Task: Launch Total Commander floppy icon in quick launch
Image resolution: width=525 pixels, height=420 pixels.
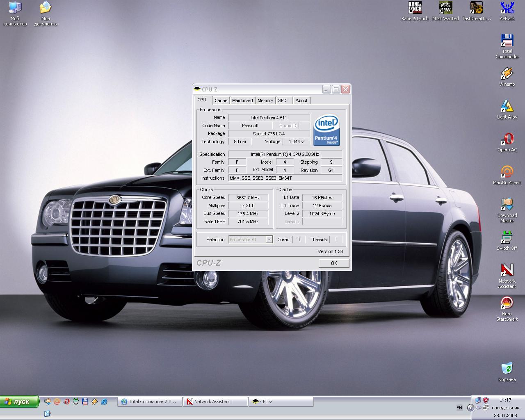Action: click(x=85, y=402)
